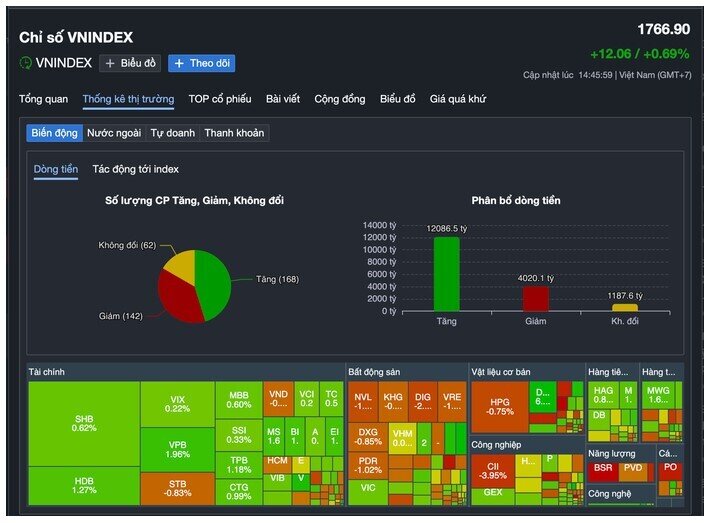Image resolution: width=707 pixels, height=523 pixels.
Task: Click CII -3.95% heatmap tile
Action: click(x=493, y=471)
